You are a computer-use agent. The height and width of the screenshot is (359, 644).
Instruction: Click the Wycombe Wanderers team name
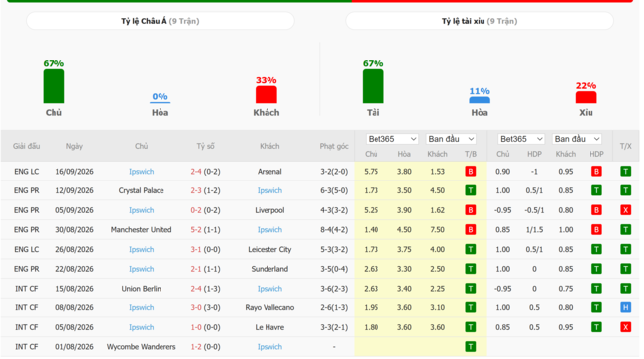pos(142,347)
